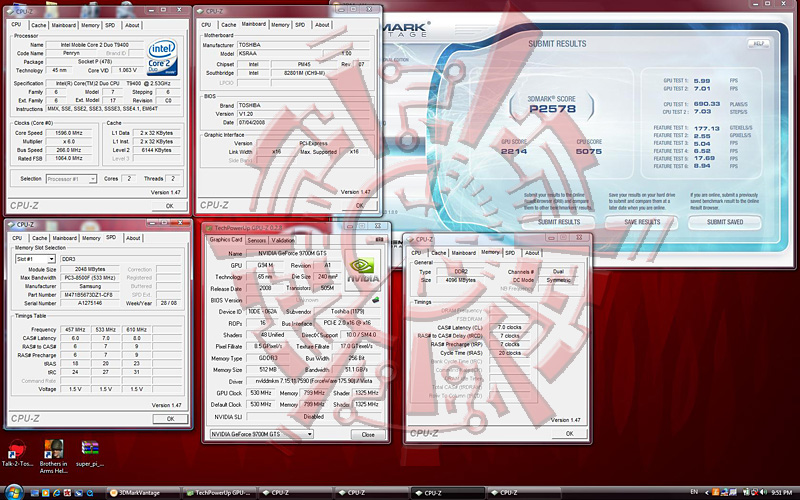Click the 3DMark score 'P2578'
This screenshot has width=800, height=500.
coord(553,109)
